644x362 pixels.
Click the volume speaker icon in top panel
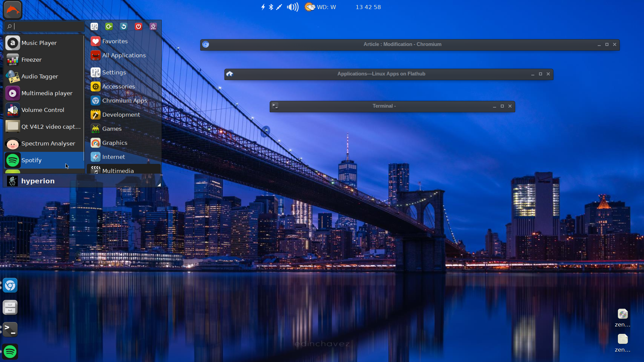point(292,7)
